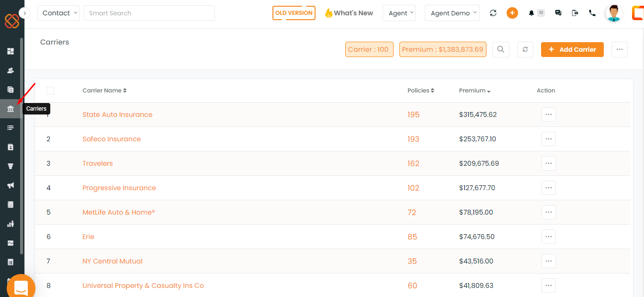Image resolution: width=644 pixels, height=297 pixels.
Task: Open the funnel pipeline icon in sidebar
Action: pos(11,166)
